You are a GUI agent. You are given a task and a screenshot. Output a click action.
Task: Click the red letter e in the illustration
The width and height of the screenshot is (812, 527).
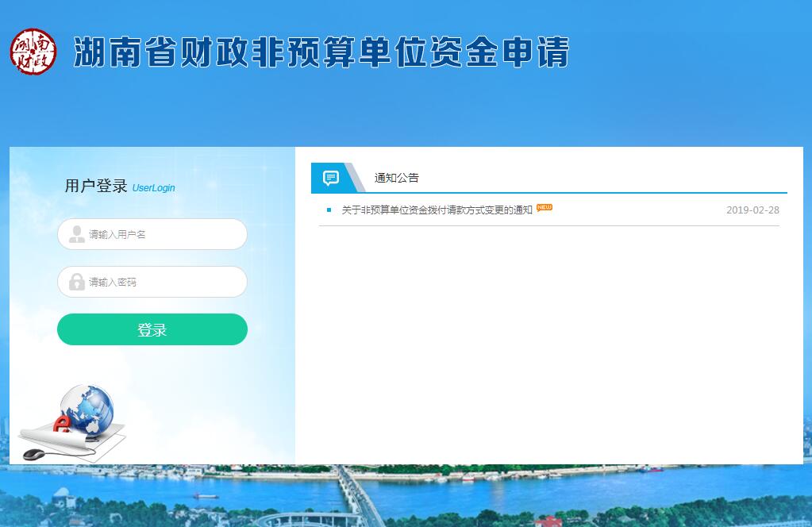click(61, 425)
